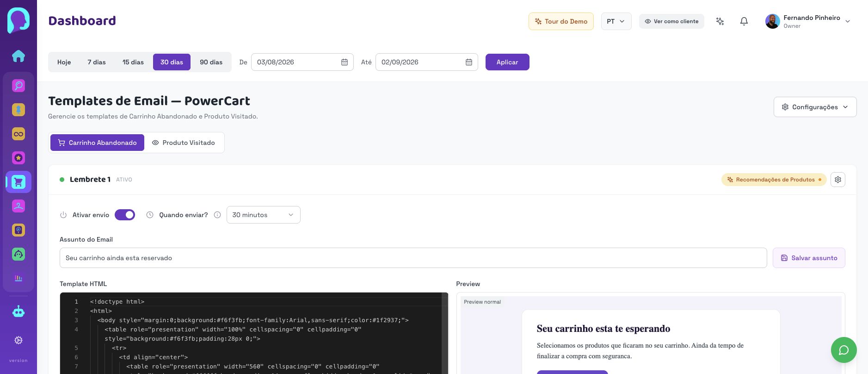Open the bar chart analytics sidebar icon
The width and height of the screenshot is (868, 374).
(18, 278)
